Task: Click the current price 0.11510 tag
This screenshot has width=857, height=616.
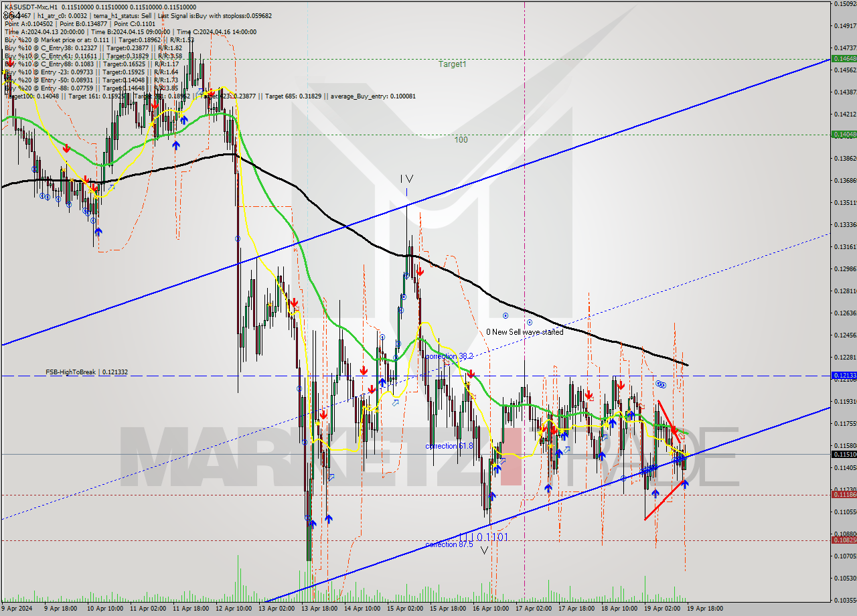Action: click(844, 454)
